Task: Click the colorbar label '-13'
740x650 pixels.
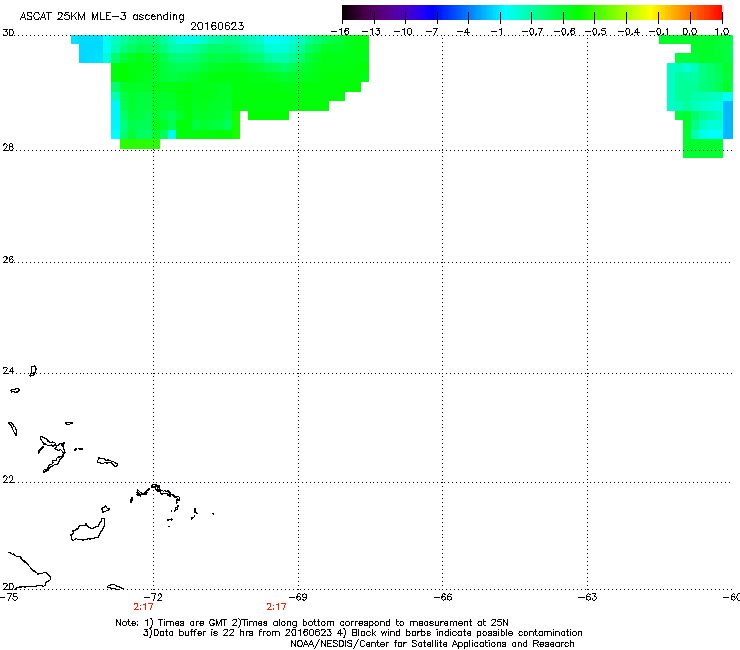Action: (x=371, y=32)
